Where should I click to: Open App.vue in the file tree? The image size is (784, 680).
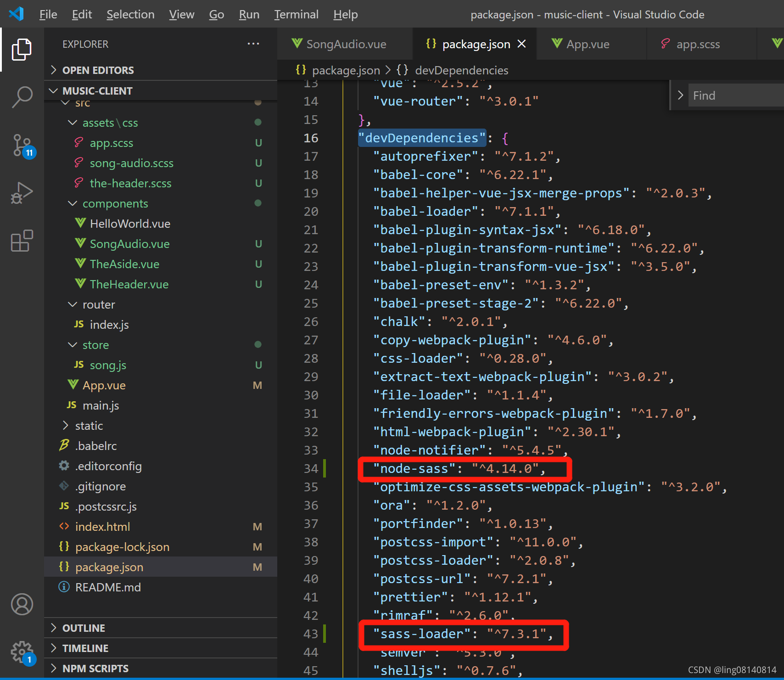coord(161,385)
